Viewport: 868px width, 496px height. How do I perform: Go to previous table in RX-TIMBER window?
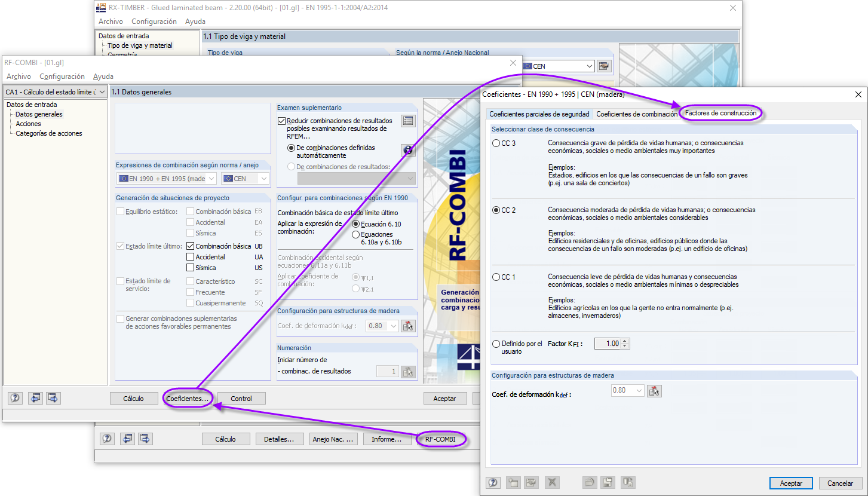[x=127, y=439]
